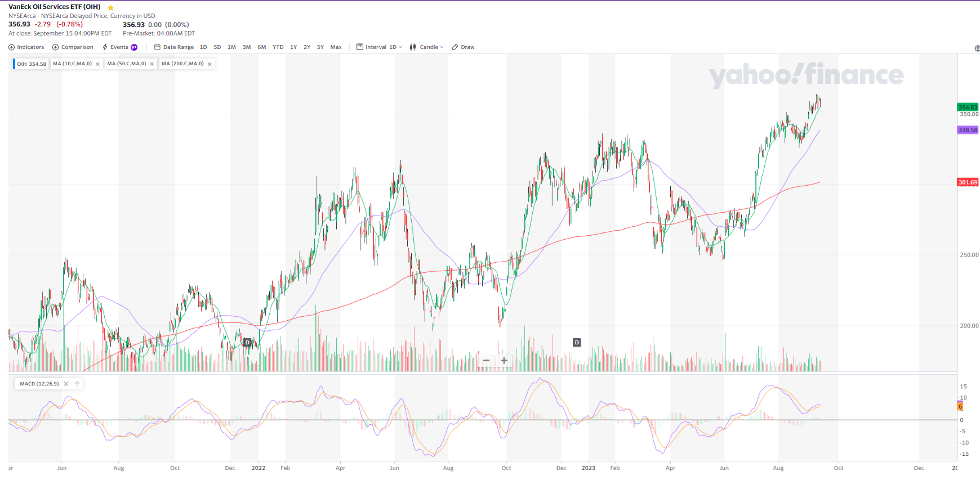The width and height of the screenshot is (980, 480).
Task: Click the dividend D marker near Dec 2021
Action: point(247,342)
